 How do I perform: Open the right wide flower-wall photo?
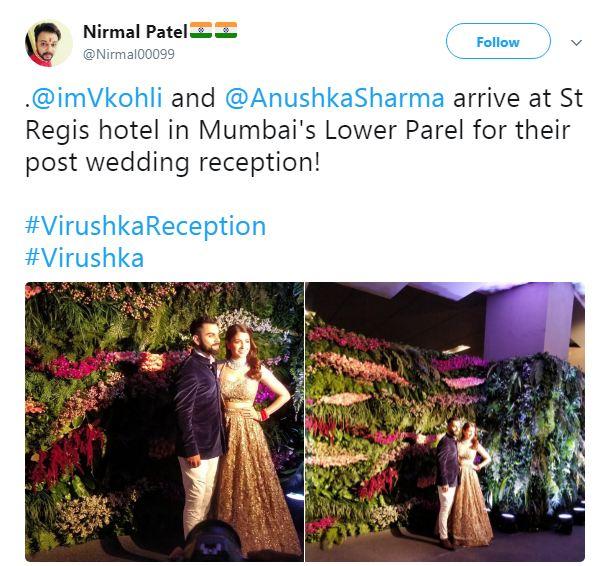[x=445, y=422]
